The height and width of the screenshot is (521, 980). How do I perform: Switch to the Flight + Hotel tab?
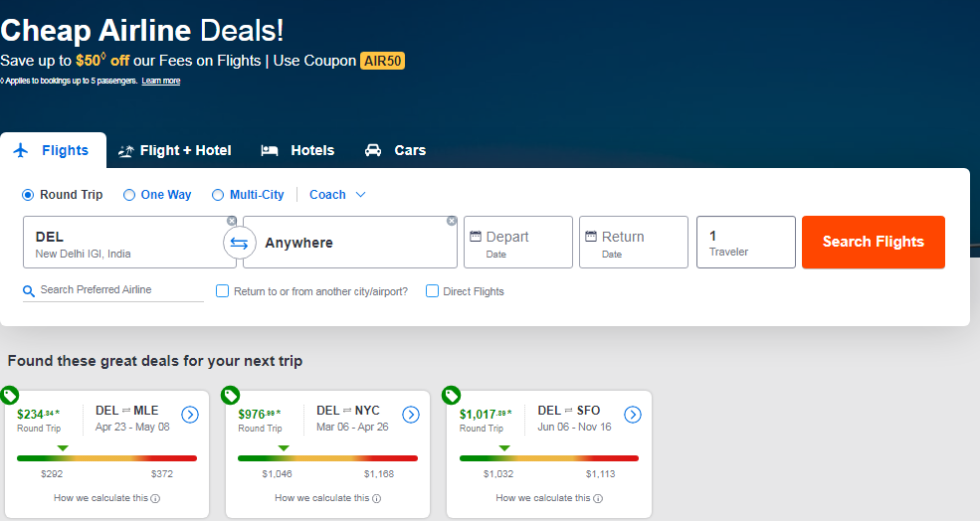tap(175, 151)
